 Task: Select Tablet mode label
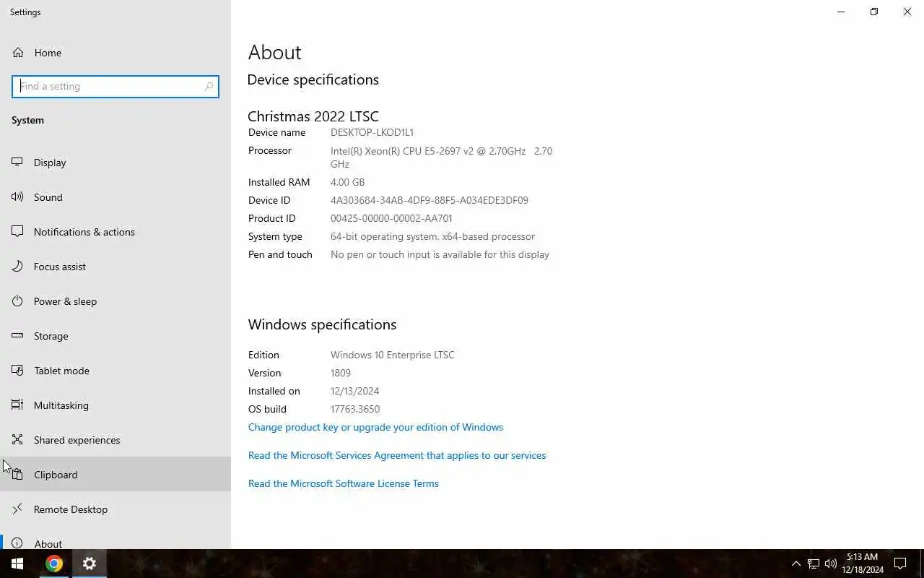click(x=62, y=371)
